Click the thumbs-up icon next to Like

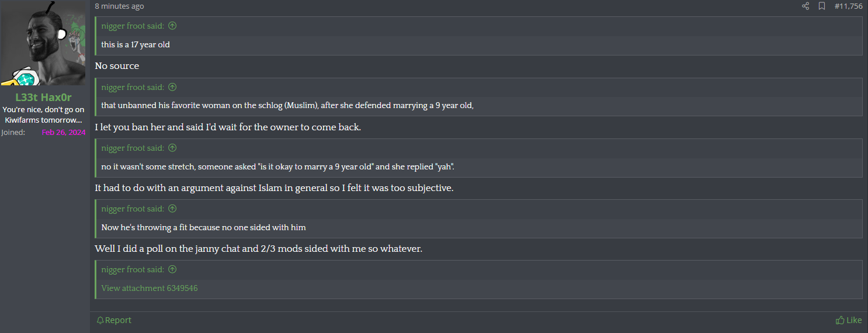(840, 320)
